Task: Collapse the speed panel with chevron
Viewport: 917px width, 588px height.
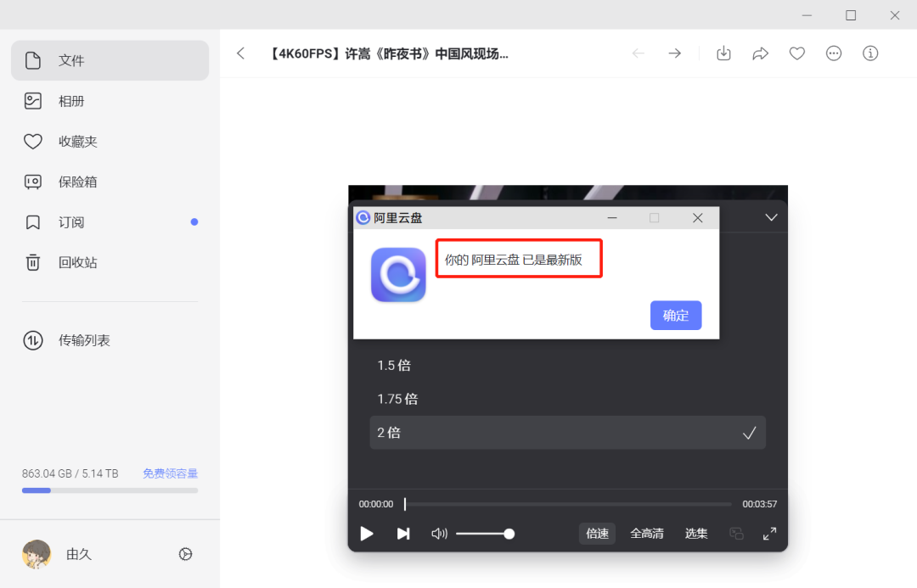Action: tap(771, 217)
